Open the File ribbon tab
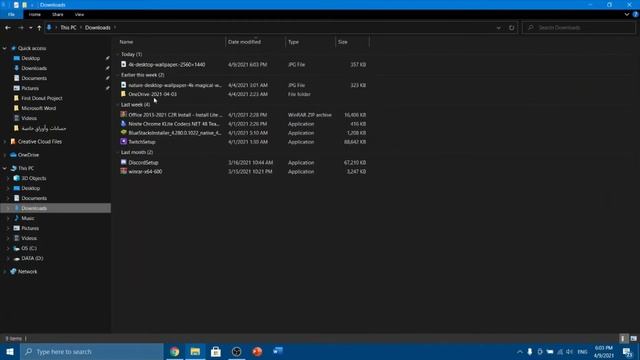Screen dimensions: 640x360 pyautogui.click(x=11, y=14)
